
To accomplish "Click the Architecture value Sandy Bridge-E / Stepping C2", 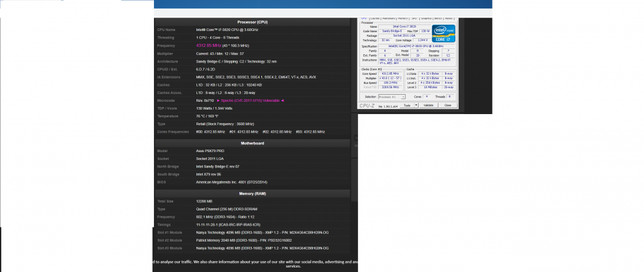I will (x=236, y=62).
